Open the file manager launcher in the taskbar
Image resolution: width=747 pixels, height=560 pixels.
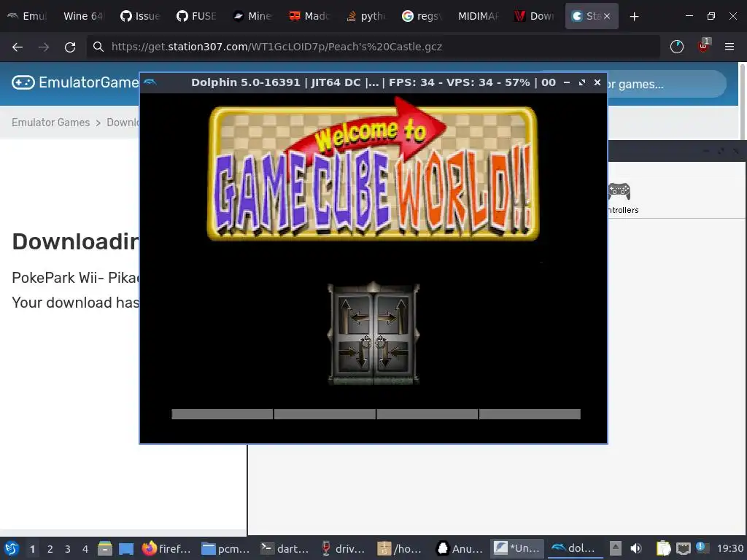(105, 548)
